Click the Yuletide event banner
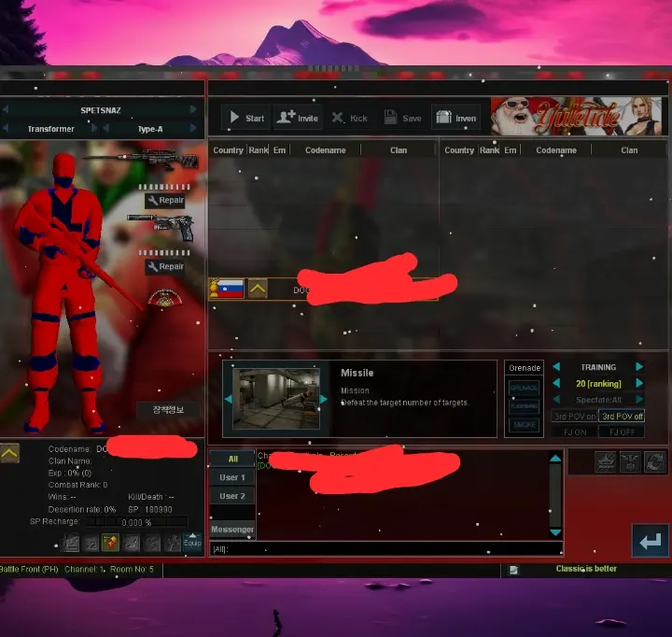 [x=577, y=116]
